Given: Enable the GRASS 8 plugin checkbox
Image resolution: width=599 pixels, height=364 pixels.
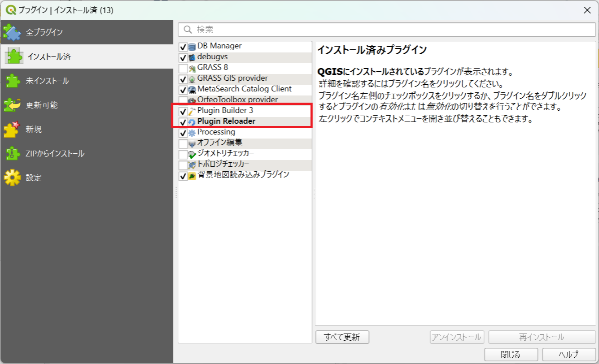Looking at the screenshot, I should [183, 69].
